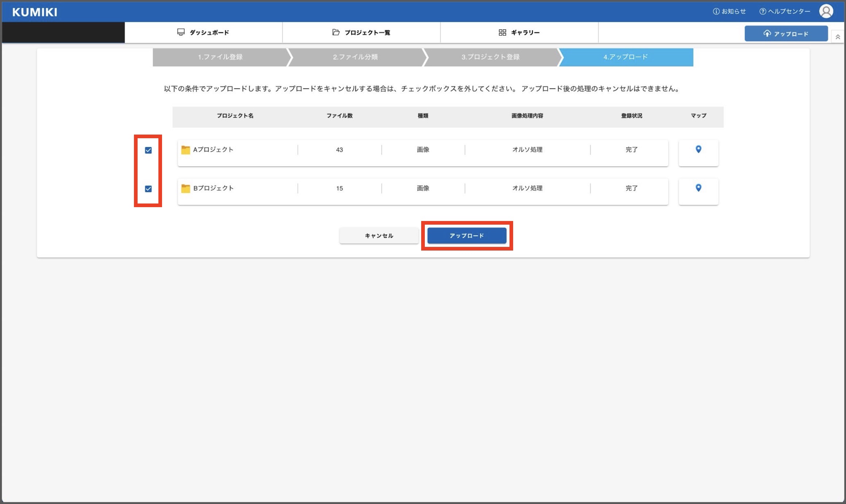Select step 4.アップロード
Screen dimensions: 846x504
tap(626, 57)
